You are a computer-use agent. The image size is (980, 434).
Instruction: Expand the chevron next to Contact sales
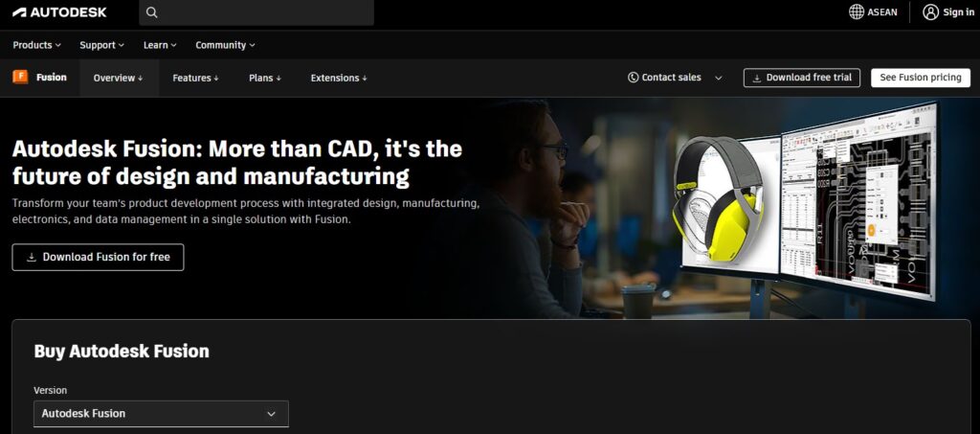(x=719, y=78)
